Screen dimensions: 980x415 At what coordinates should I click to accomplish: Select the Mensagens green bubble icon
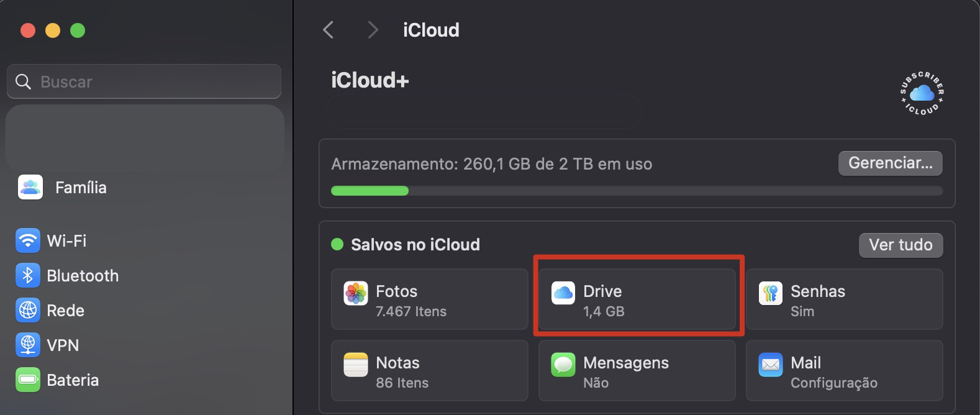562,365
